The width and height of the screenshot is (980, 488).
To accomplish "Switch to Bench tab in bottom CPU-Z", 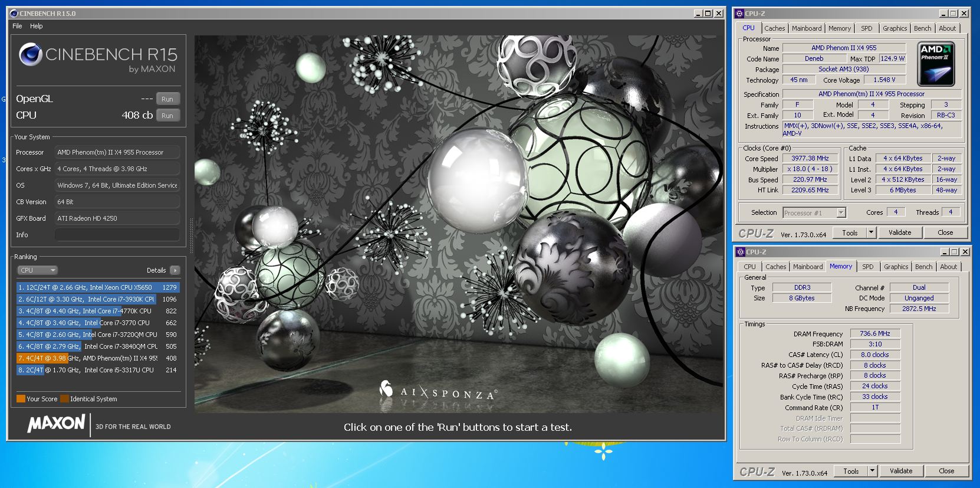I will click(923, 267).
